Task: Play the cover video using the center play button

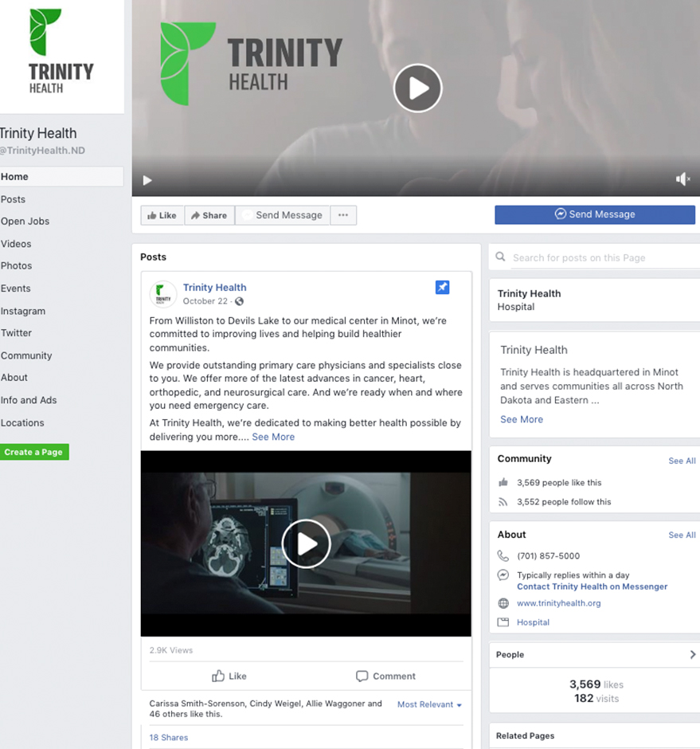Action: [418, 88]
